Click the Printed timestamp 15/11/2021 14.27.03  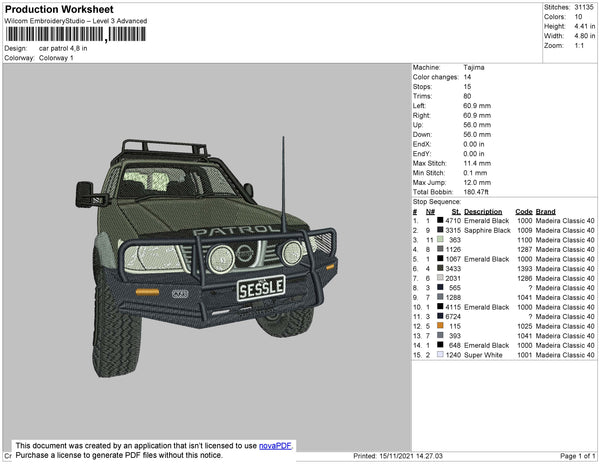coord(411,456)
